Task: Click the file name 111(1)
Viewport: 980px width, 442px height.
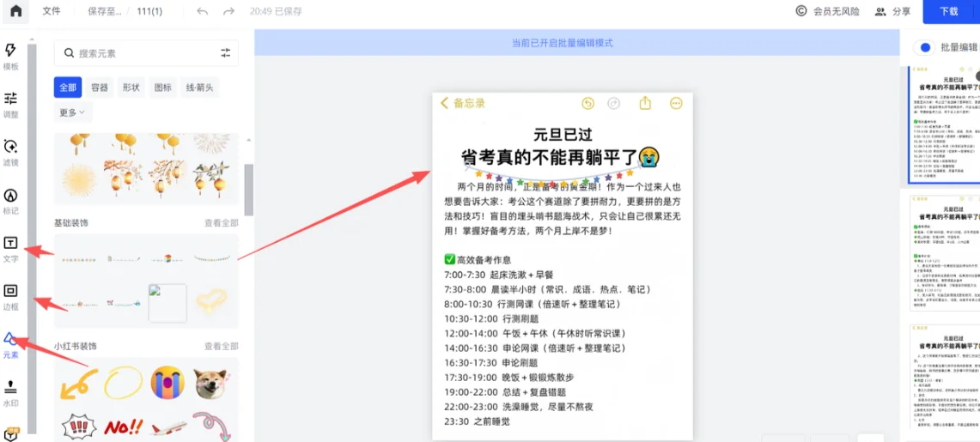Action: point(149,11)
